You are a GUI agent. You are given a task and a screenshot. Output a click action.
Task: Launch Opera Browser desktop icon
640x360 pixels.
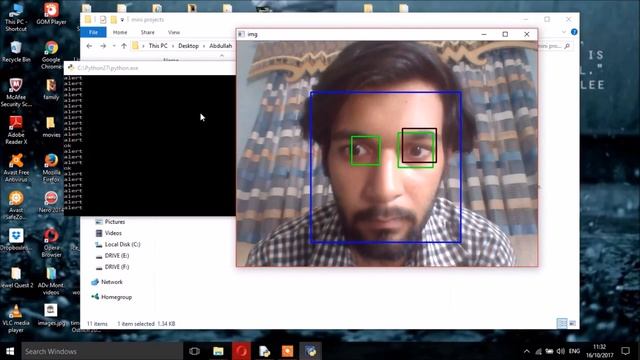click(51, 242)
